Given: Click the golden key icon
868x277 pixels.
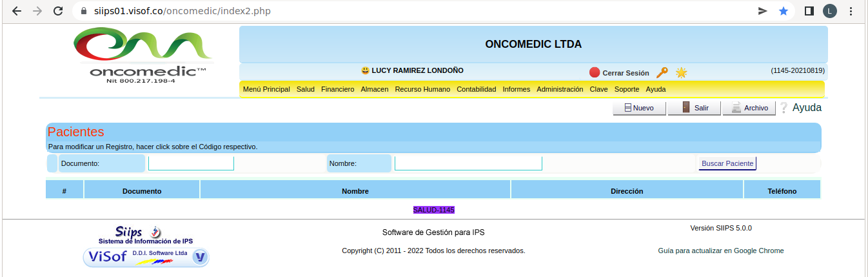Looking at the screenshot, I should point(662,72).
